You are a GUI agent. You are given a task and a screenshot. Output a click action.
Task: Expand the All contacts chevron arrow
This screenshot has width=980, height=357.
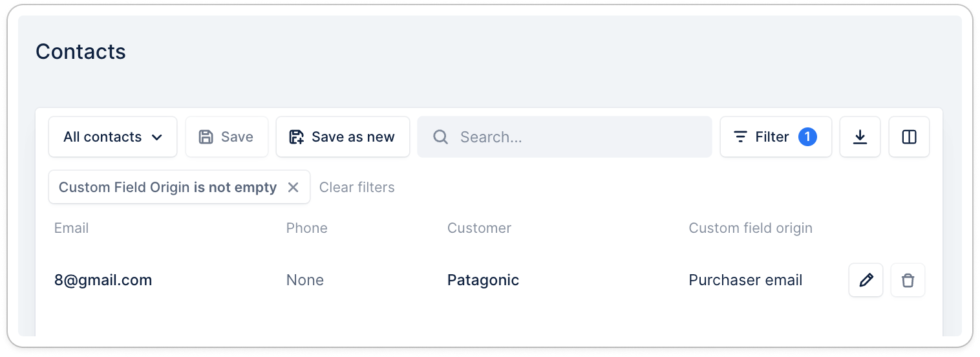[156, 137]
